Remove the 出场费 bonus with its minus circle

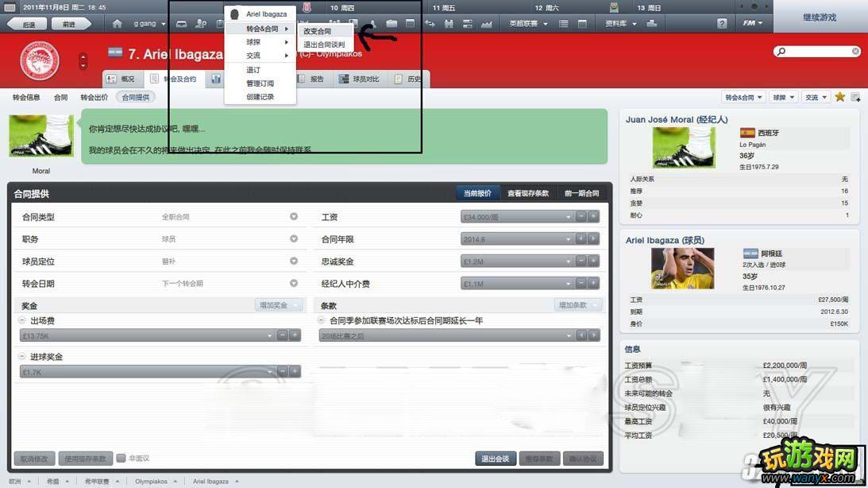[x=21, y=321]
